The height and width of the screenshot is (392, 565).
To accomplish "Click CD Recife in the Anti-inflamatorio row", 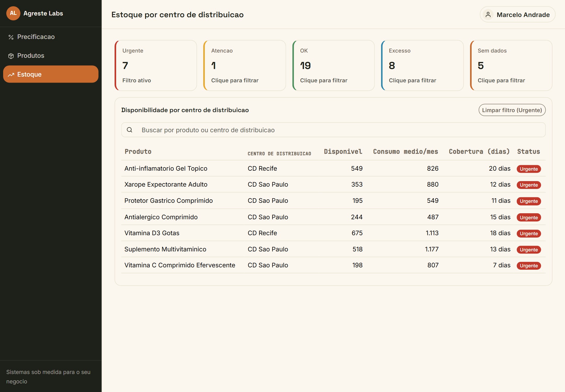I will pyautogui.click(x=262, y=169).
